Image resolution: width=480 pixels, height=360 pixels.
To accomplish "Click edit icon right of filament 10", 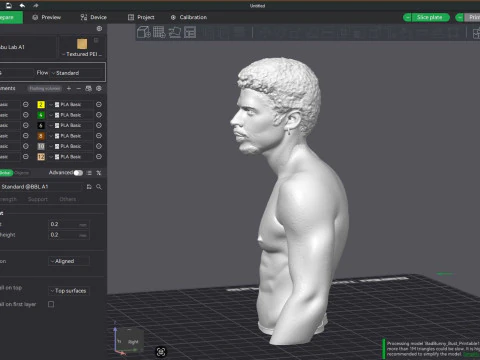I will click(x=99, y=146).
